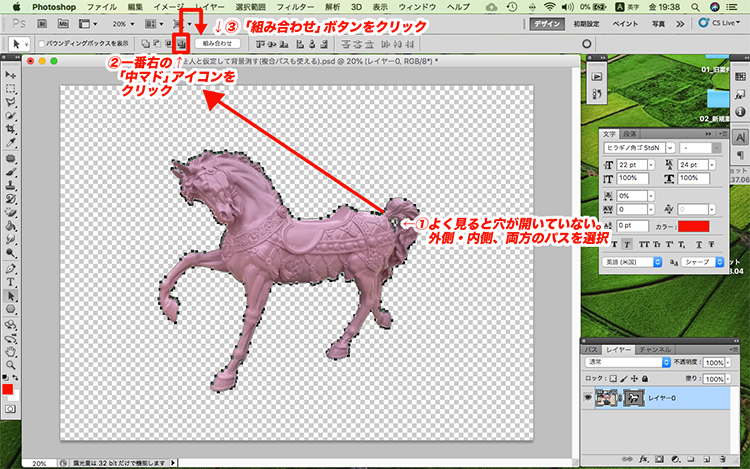Click the Exclude overlapping shape areas icon
Viewport: 750px width, 469px height.
coord(181,44)
